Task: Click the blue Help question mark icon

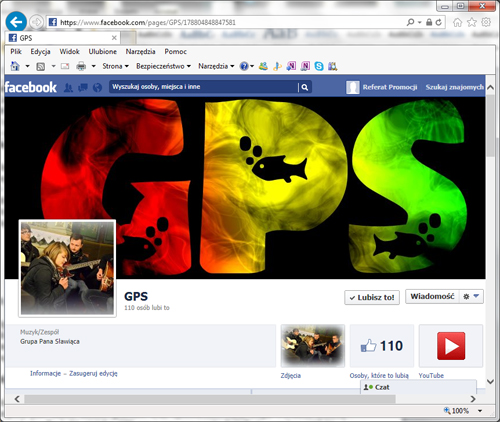Action: [244, 66]
